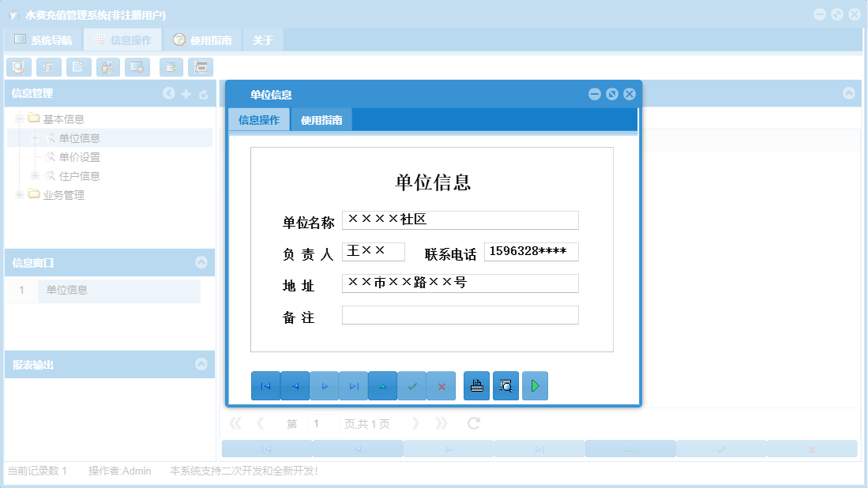Image resolution: width=868 pixels, height=488 pixels.
Task: Open print preview in the dialog
Action: (505, 385)
